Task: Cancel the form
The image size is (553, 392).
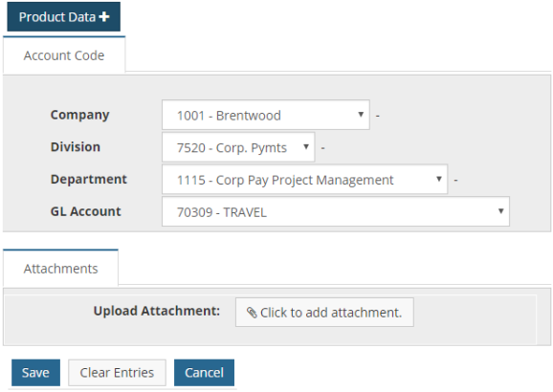Action: click(x=204, y=373)
